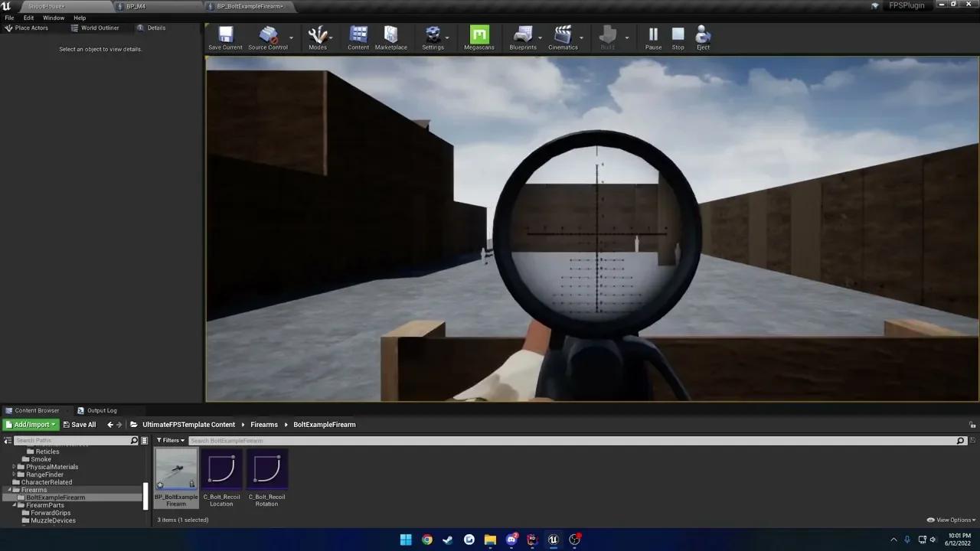
Task: Open the Content Browser's Content icon
Action: click(x=358, y=36)
